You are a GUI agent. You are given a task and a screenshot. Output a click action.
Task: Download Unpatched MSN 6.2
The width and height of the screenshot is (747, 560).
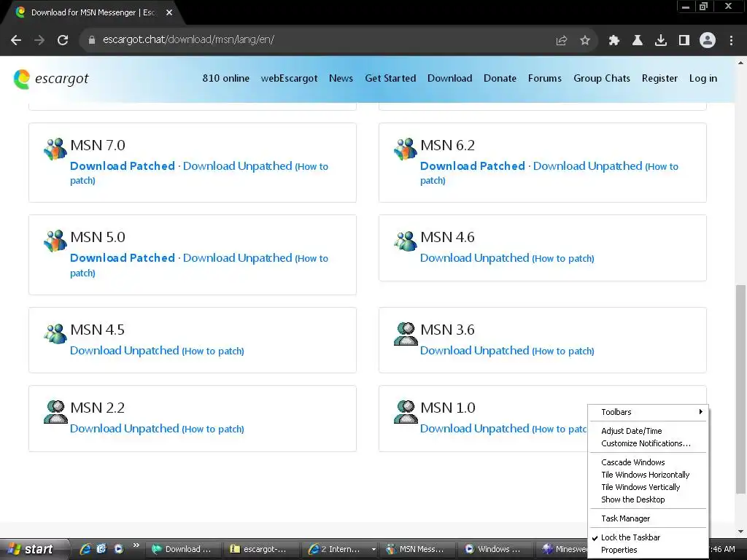point(587,166)
